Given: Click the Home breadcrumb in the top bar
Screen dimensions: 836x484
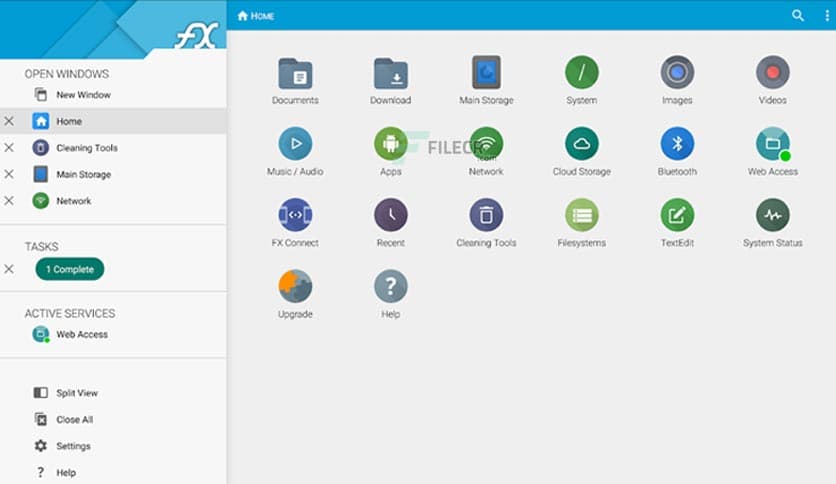Looking at the screenshot, I should tap(256, 16).
